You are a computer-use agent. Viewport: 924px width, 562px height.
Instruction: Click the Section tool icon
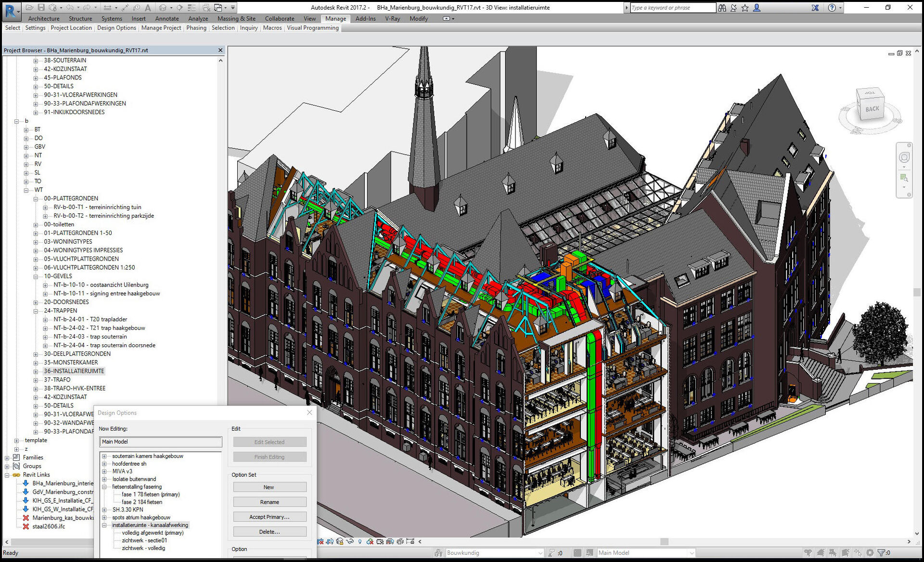(180, 7)
